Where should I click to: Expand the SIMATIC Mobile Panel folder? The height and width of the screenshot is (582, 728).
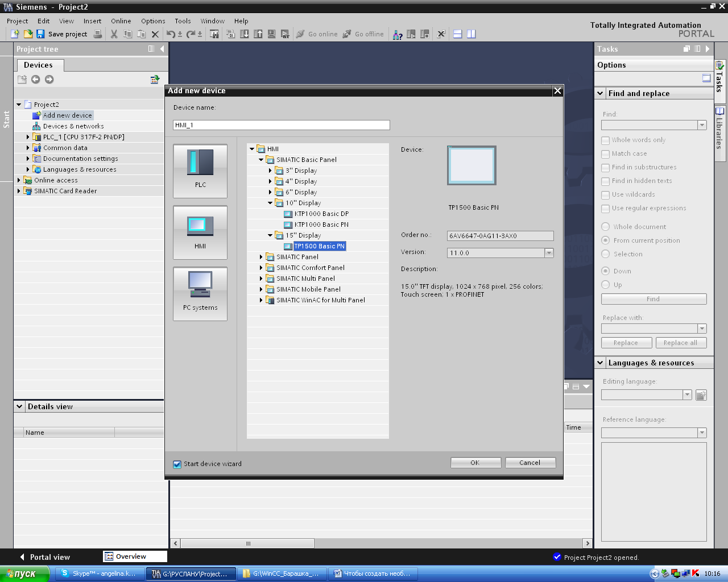pos(261,289)
